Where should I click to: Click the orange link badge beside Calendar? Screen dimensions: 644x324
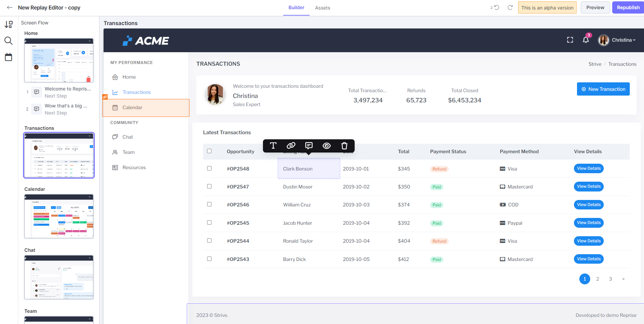[x=105, y=97]
